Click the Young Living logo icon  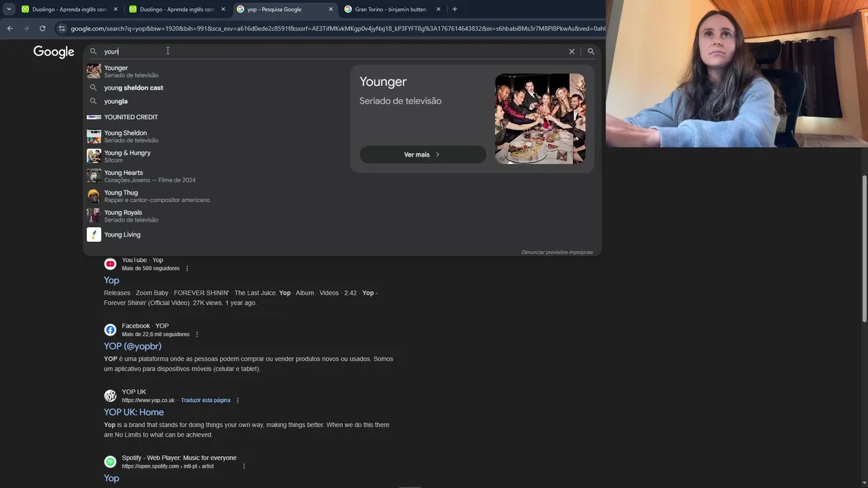pyautogui.click(x=94, y=235)
